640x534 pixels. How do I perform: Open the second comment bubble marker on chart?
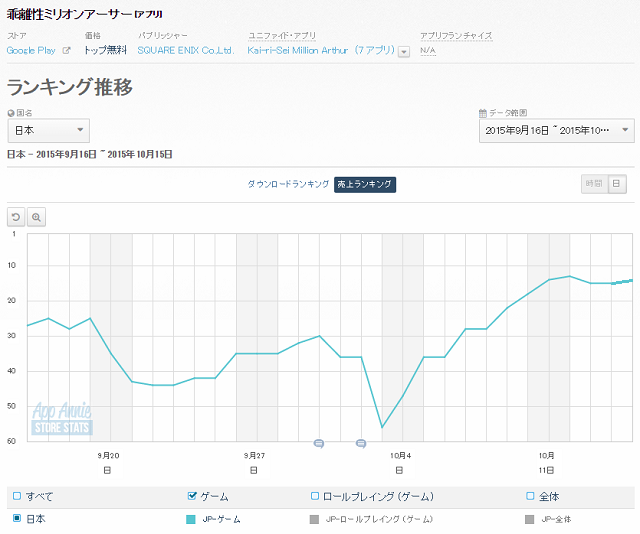[361, 443]
